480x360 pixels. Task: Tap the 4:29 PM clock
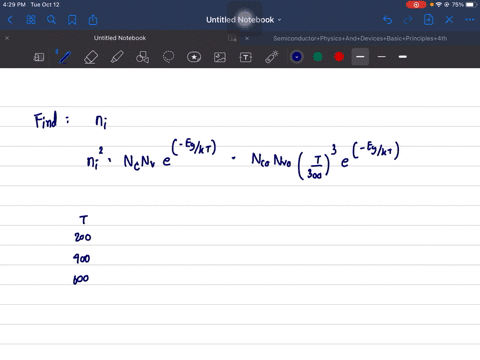pyautogui.click(x=14, y=5)
